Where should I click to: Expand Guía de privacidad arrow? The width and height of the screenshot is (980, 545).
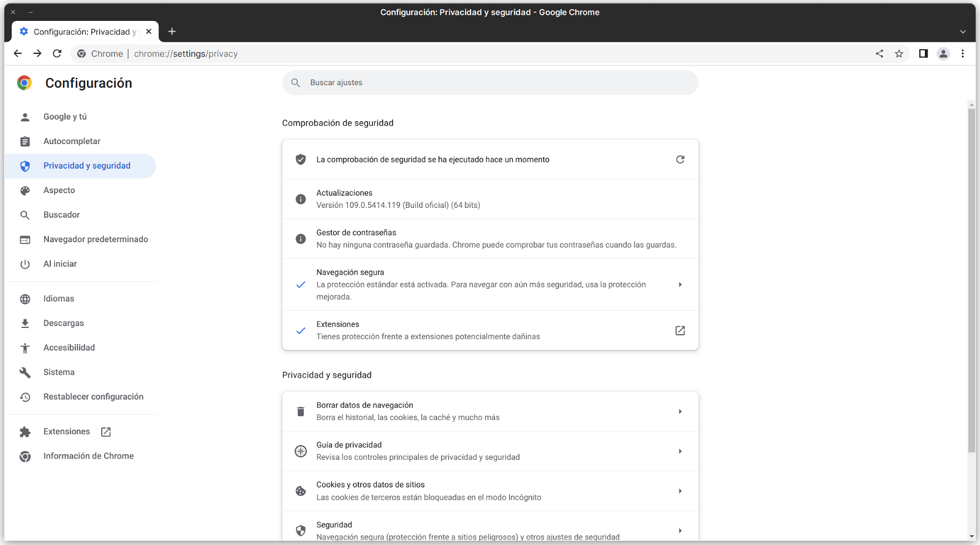tap(680, 451)
